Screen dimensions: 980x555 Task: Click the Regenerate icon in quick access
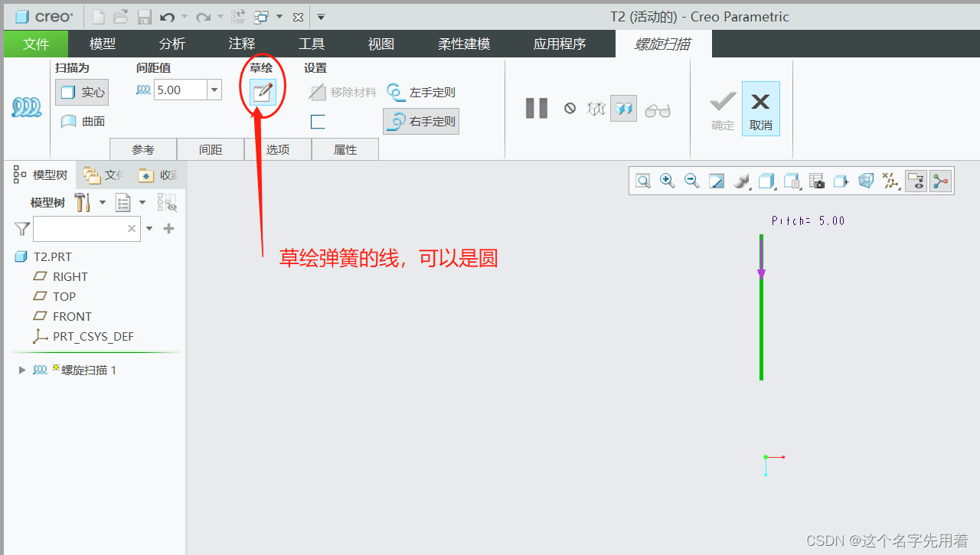tap(238, 16)
